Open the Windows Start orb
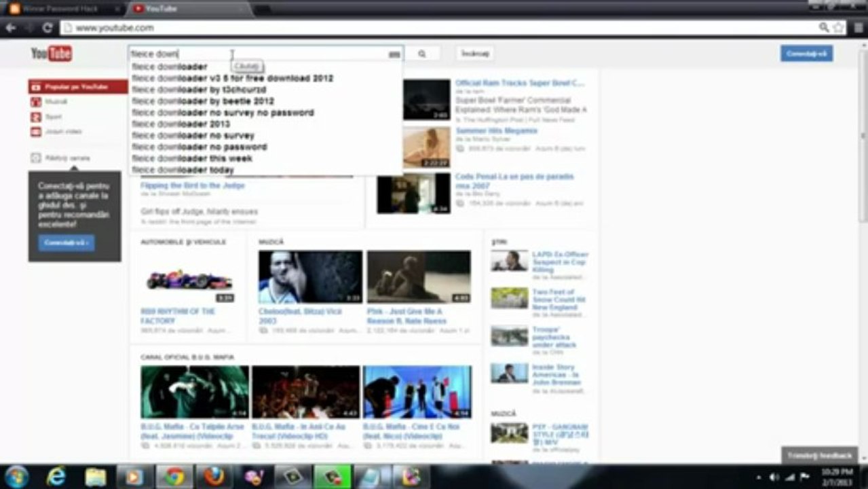 point(16,477)
